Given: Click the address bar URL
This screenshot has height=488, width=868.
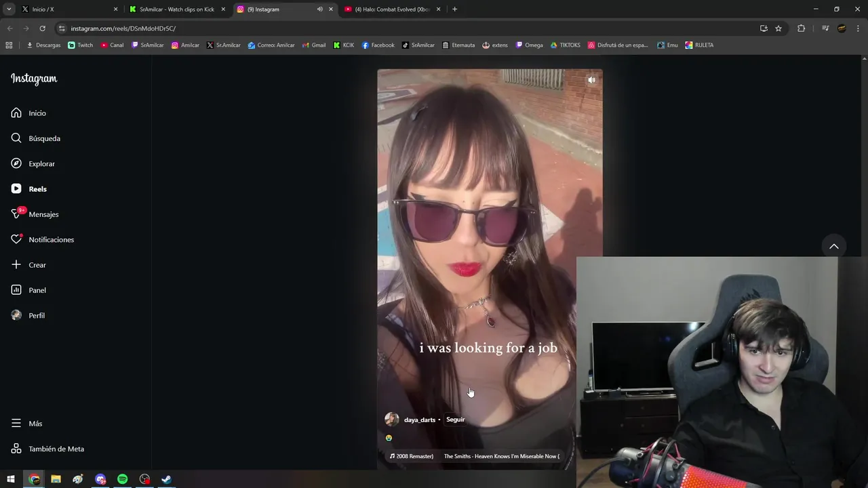Looking at the screenshot, I should 123,28.
